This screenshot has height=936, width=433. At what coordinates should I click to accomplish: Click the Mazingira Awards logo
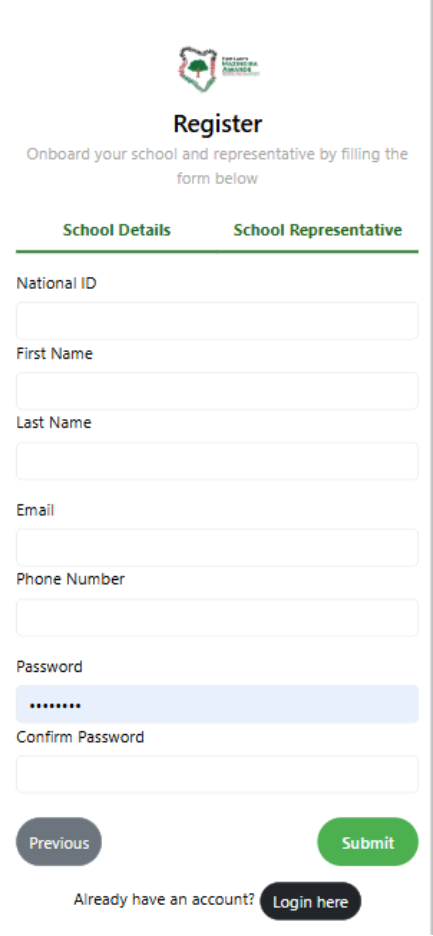tap(218, 69)
